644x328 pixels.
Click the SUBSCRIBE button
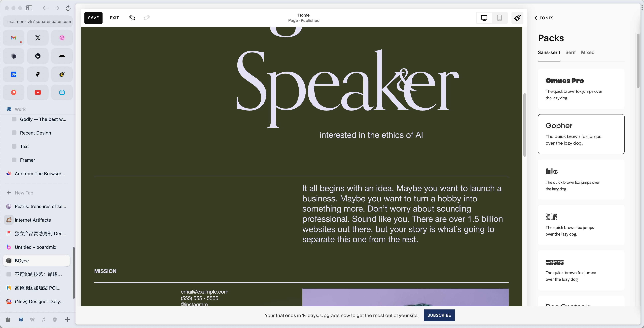click(x=439, y=315)
